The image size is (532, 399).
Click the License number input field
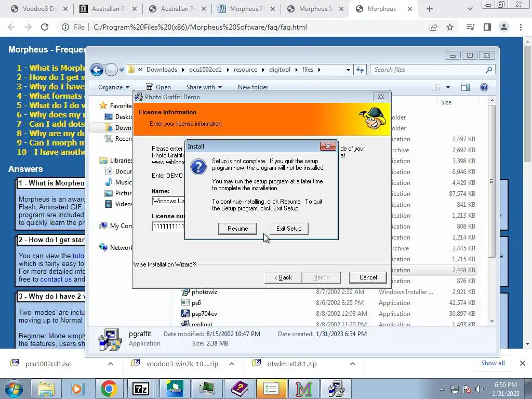[x=169, y=227]
